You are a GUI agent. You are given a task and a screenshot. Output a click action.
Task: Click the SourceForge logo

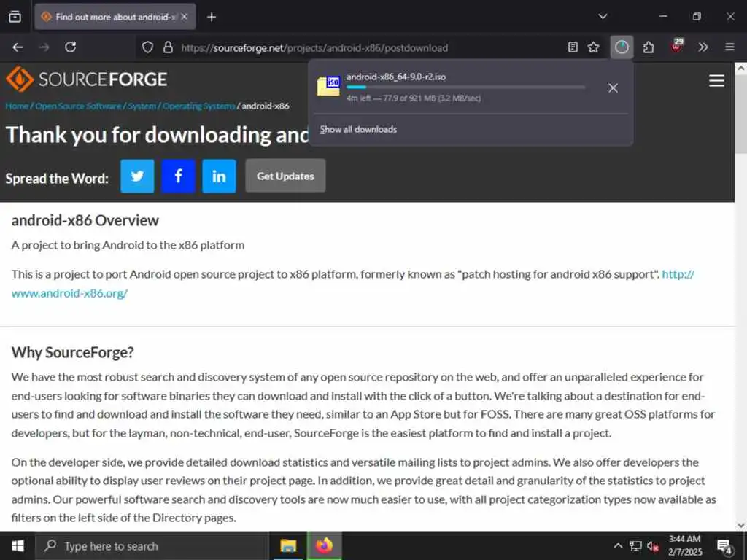point(86,79)
